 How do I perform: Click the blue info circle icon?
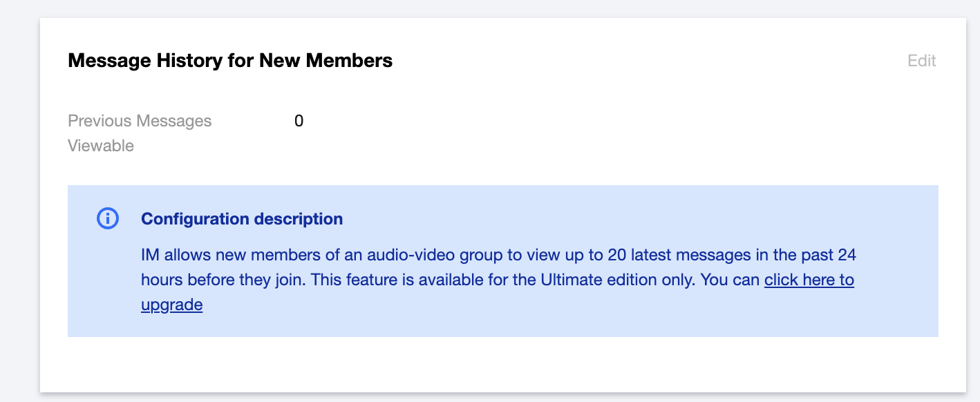(x=108, y=219)
